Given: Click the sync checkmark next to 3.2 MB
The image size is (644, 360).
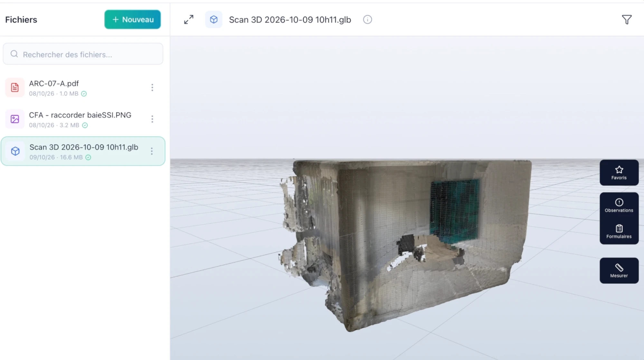Looking at the screenshot, I should click(85, 125).
